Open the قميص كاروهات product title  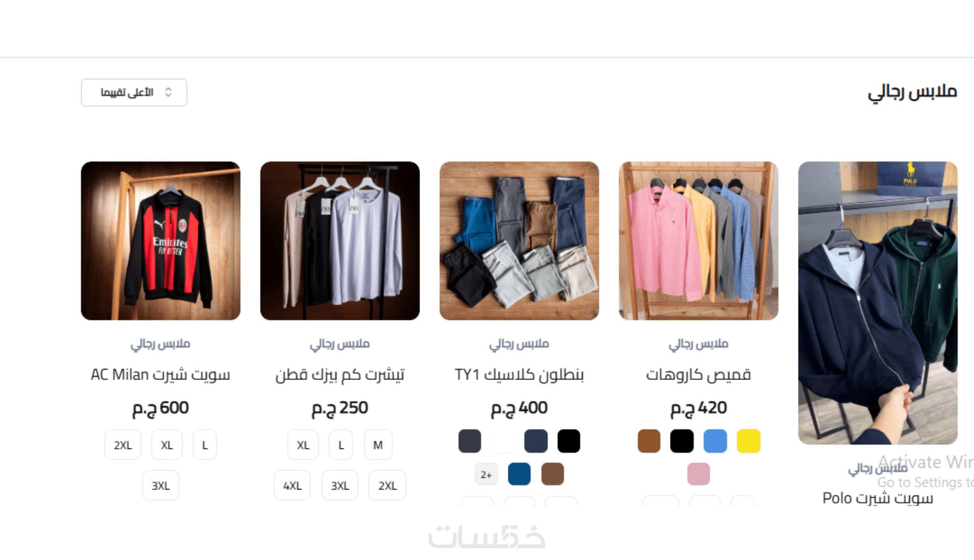pos(698,375)
